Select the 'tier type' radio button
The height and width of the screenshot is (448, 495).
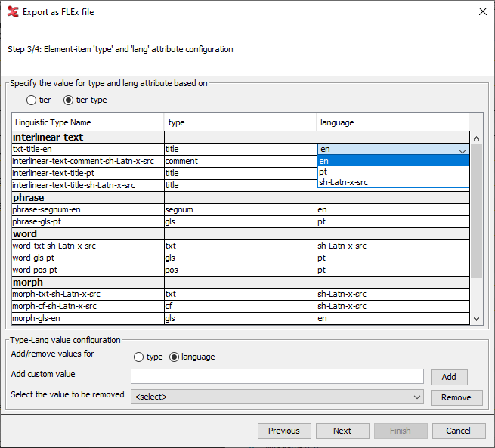point(69,100)
